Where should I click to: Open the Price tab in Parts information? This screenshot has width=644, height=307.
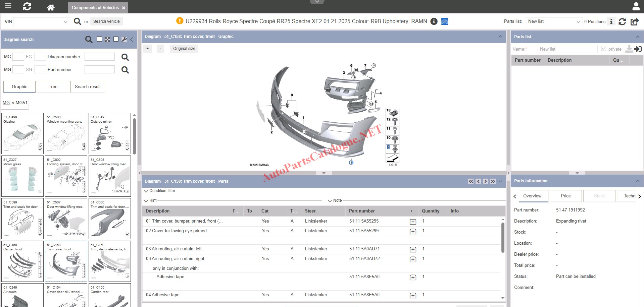[x=565, y=196]
